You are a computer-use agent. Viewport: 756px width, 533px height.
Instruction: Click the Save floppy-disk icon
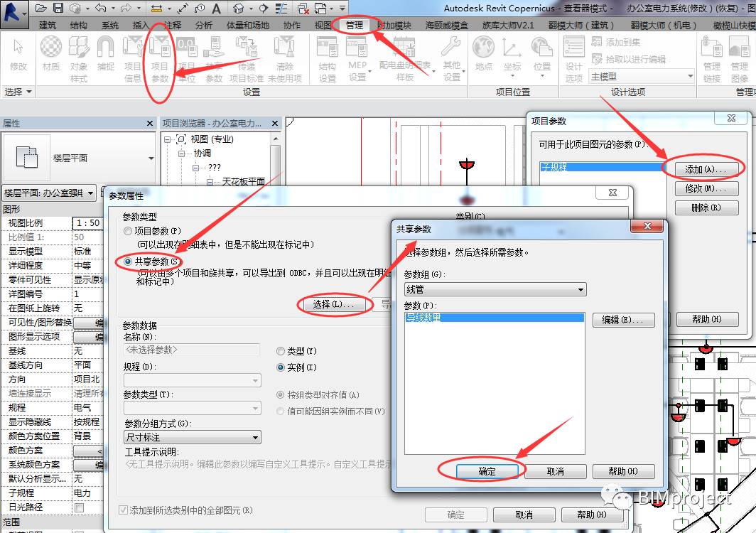point(58,8)
